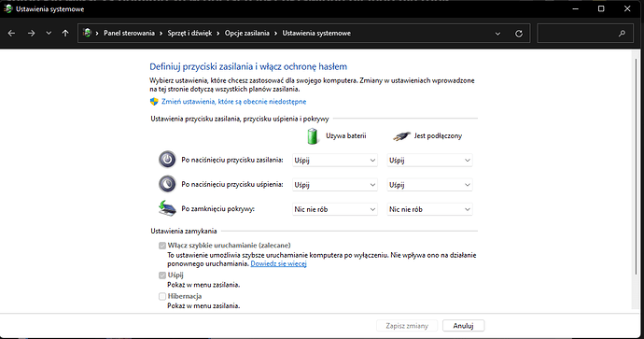Click Anuluj button

click(463, 326)
